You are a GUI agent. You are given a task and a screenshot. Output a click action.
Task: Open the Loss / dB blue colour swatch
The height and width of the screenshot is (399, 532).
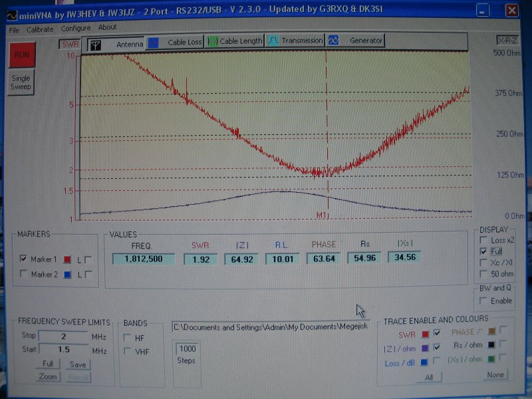click(424, 362)
